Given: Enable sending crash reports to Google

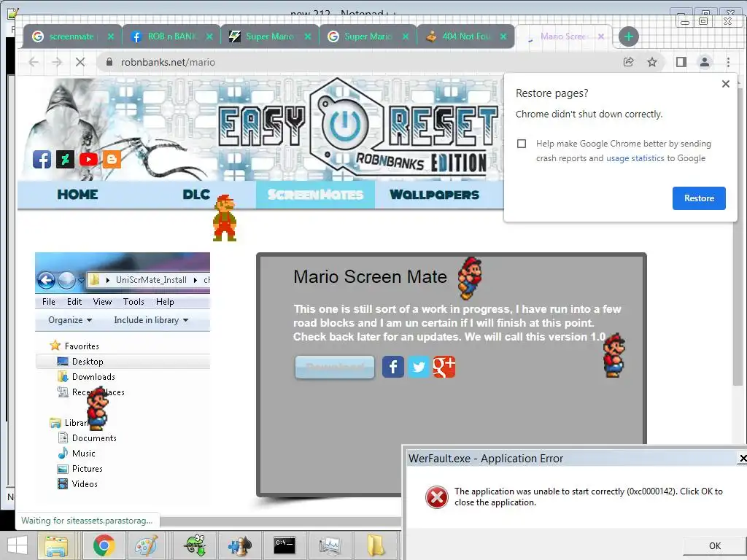Looking at the screenshot, I should [x=522, y=144].
